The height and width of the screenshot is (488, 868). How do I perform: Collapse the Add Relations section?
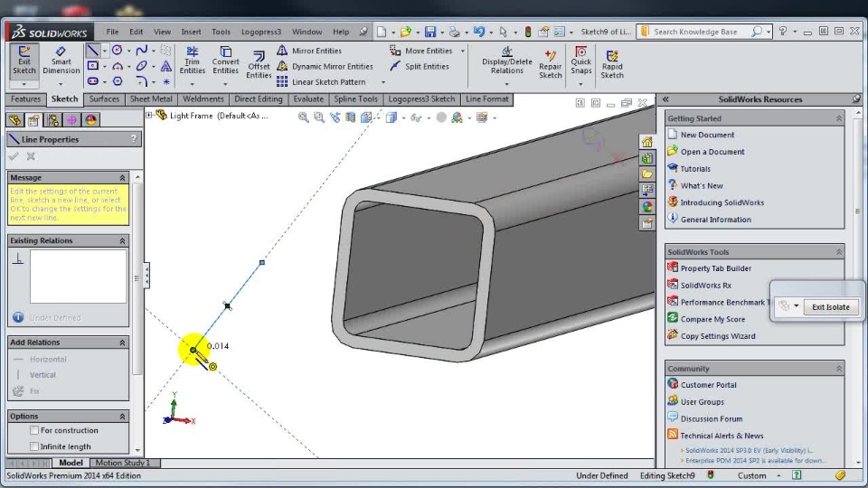(122, 343)
